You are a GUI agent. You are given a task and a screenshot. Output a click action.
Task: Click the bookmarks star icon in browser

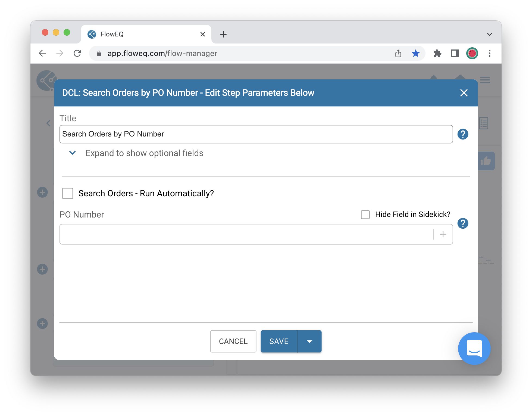pos(415,53)
